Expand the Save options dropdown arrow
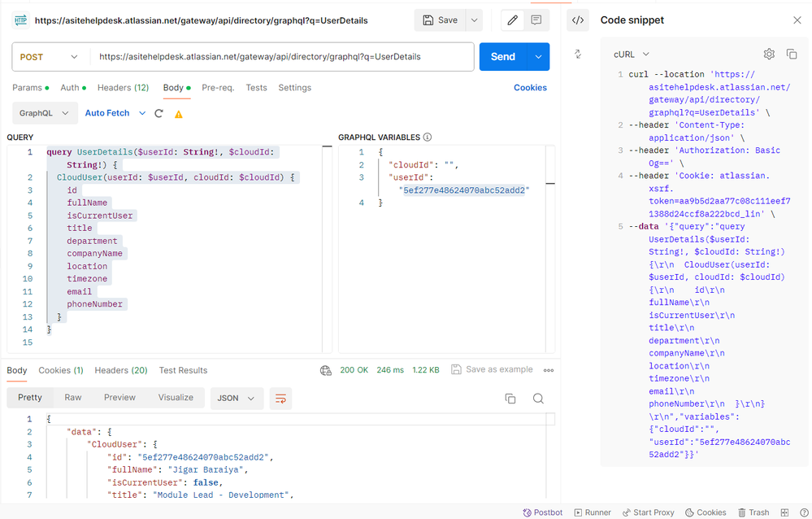 point(474,20)
